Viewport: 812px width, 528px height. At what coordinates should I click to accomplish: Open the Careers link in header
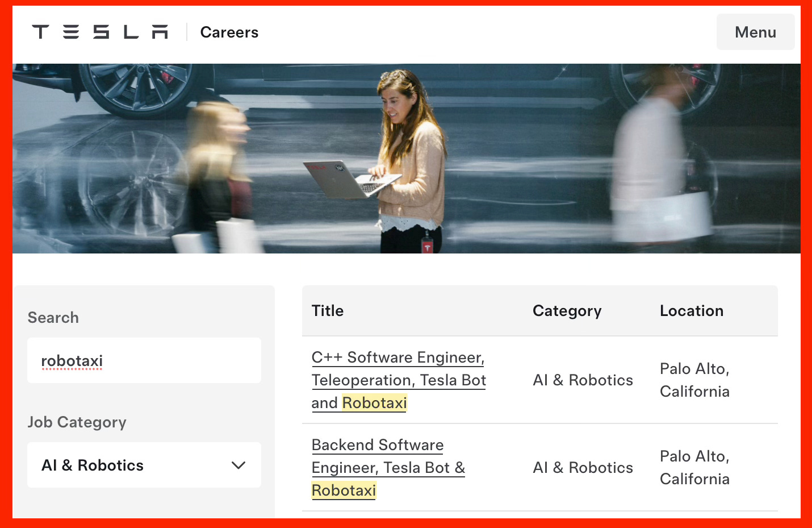[229, 32]
